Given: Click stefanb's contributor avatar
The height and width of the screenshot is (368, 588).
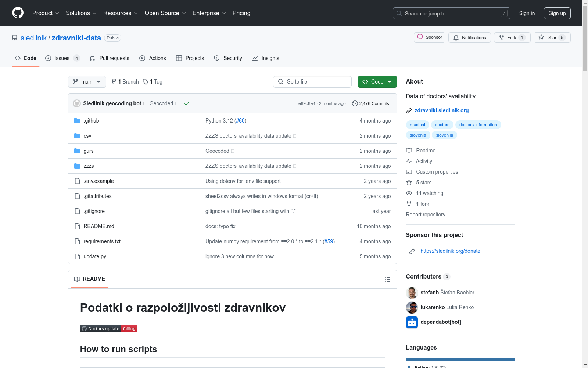Looking at the screenshot, I should pyautogui.click(x=412, y=293).
